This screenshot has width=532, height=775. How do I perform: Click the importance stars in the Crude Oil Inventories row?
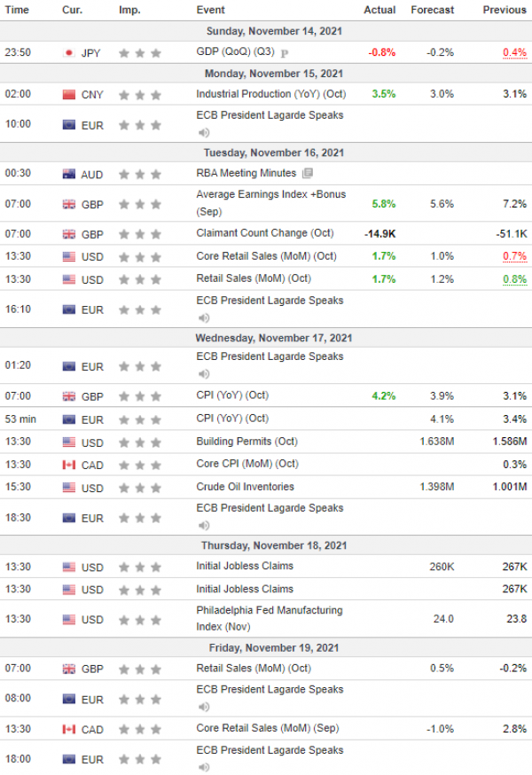140,489
